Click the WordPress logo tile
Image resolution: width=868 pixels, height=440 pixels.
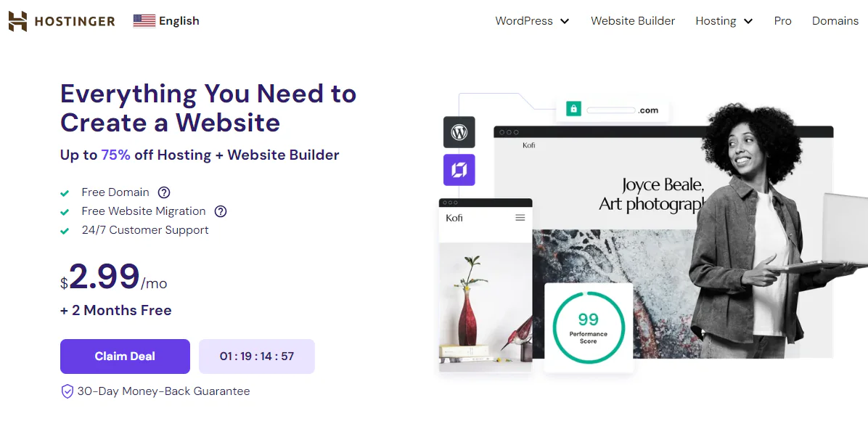tap(459, 132)
